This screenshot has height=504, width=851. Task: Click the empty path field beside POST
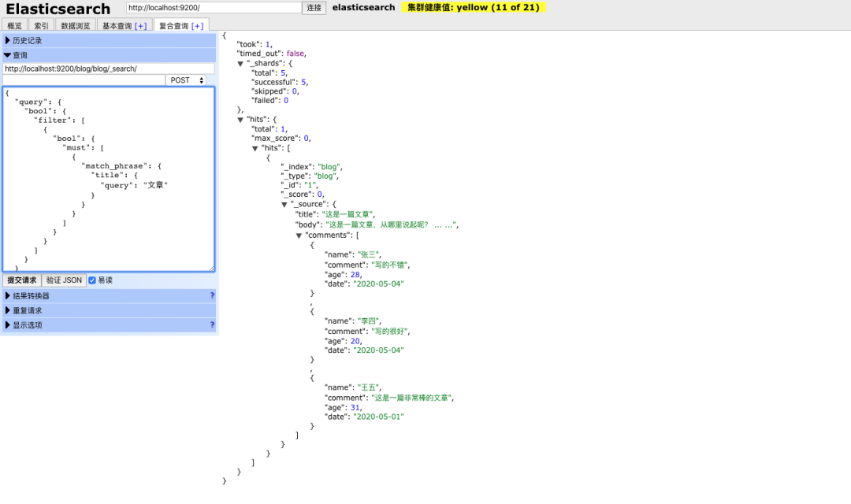[84, 80]
